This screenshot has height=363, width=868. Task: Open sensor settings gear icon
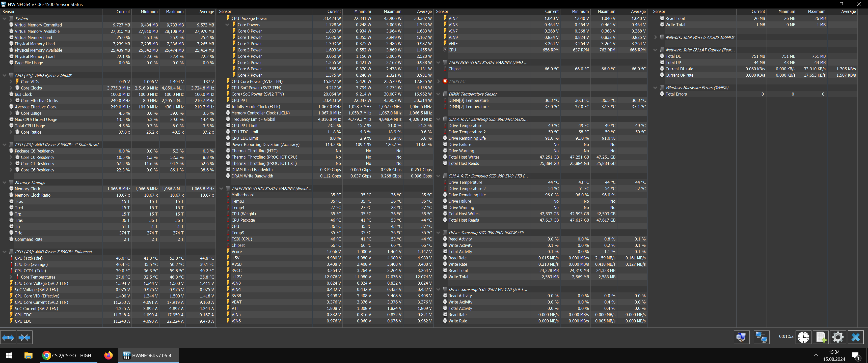pos(838,337)
